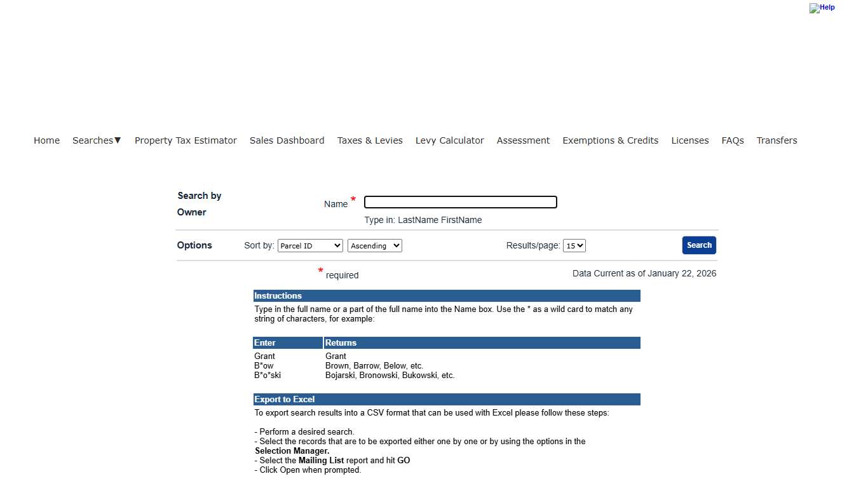
Task: Click the Search by Owner label
Action: coord(199,204)
